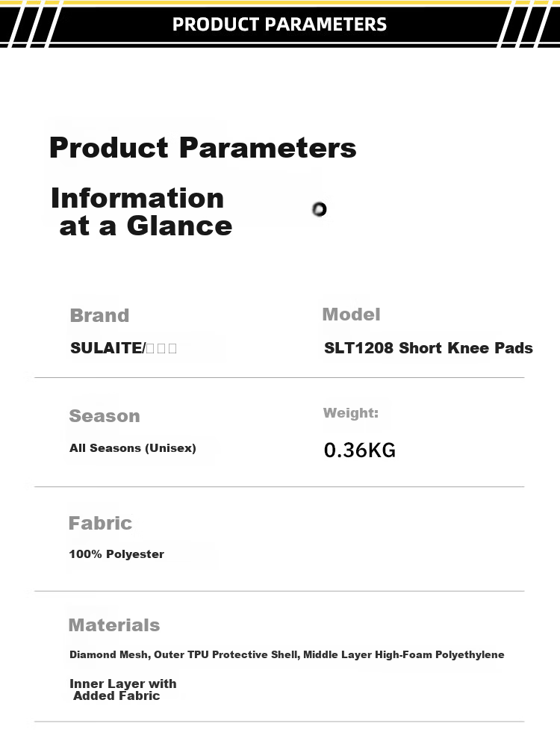Click the placeholder boxes after SULAITE/
560x753 pixels.
(161, 348)
